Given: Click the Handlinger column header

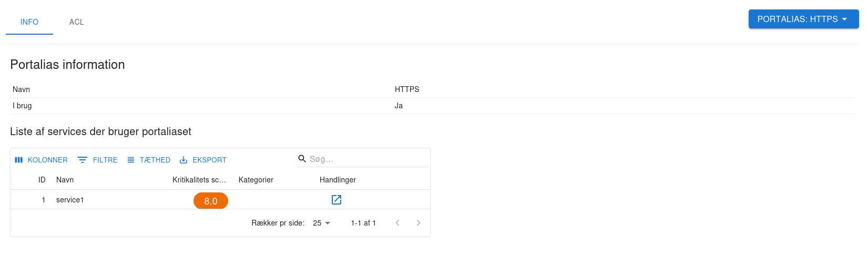Looking at the screenshot, I should [x=338, y=180].
